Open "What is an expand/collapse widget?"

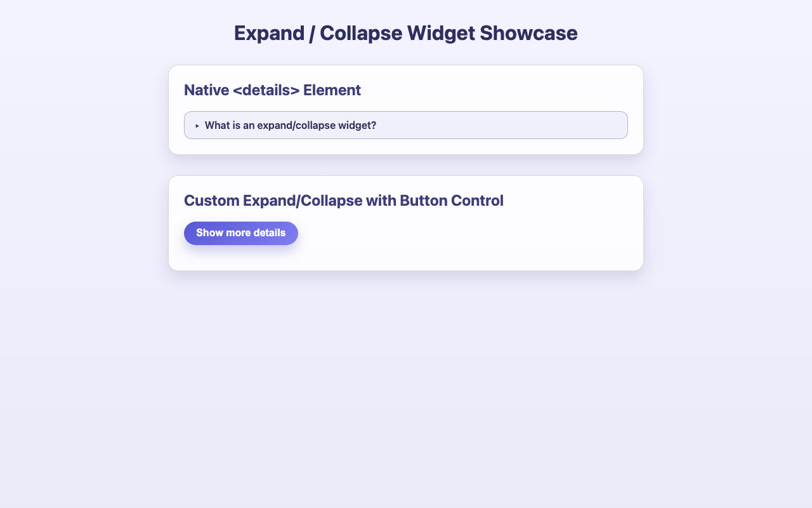click(291, 125)
